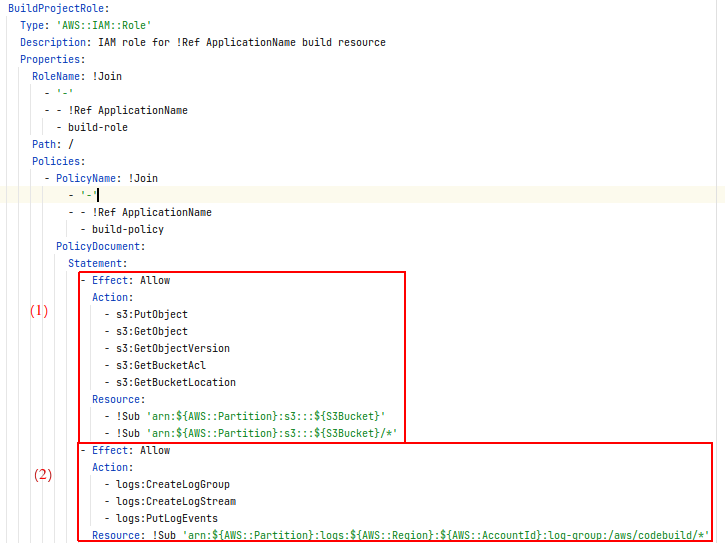
Task: Click the logs:PutLogEvents action
Action: coord(166,518)
